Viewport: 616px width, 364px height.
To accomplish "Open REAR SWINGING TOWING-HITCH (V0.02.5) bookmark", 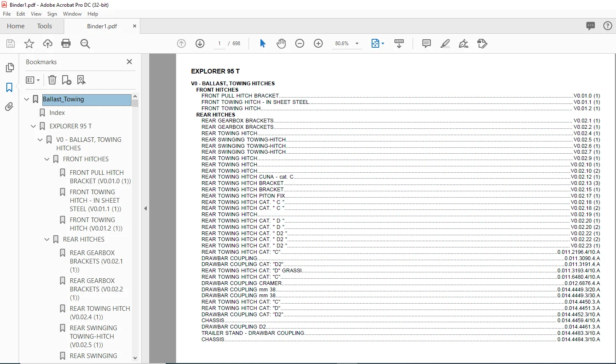I will pos(93,337).
